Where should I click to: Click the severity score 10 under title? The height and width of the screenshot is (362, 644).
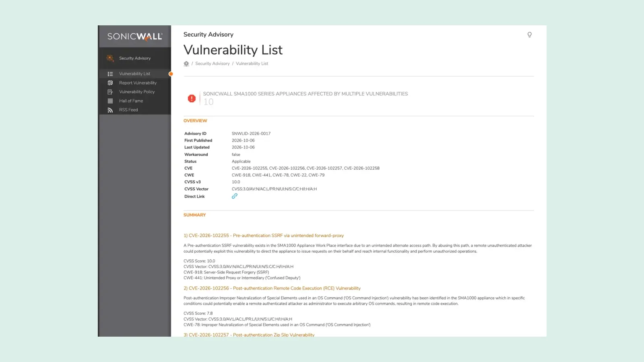click(208, 102)
